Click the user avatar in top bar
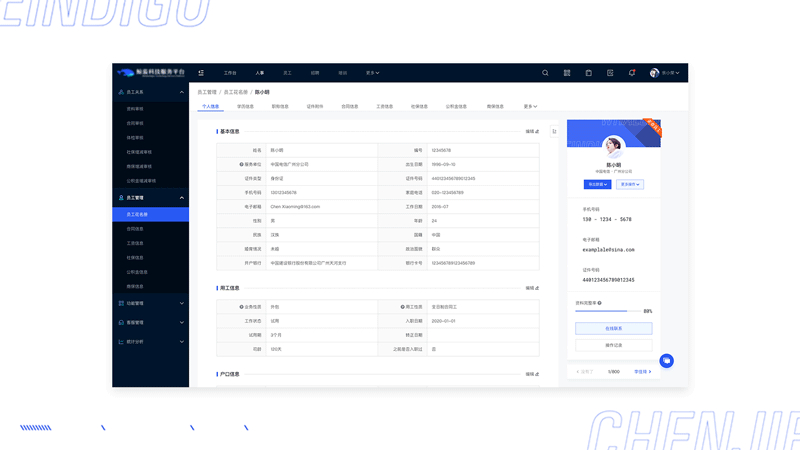 tap(654, 73)
